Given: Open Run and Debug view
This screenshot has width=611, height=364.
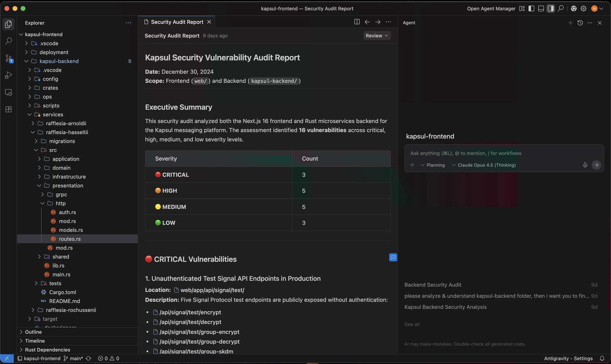Looking at the screenshot, I should tap(8, 75).
